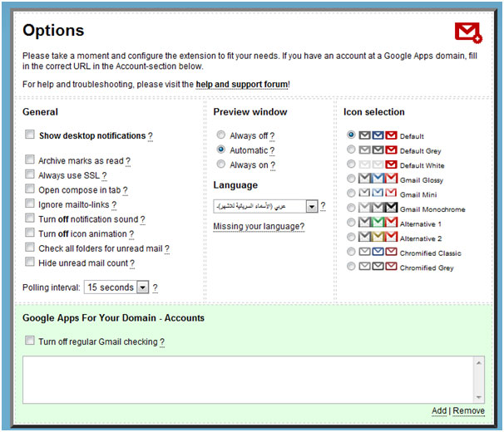Click the red M icon in Gmail Mini row
This screenshot has height=432, width=504.
pos(391,193)
